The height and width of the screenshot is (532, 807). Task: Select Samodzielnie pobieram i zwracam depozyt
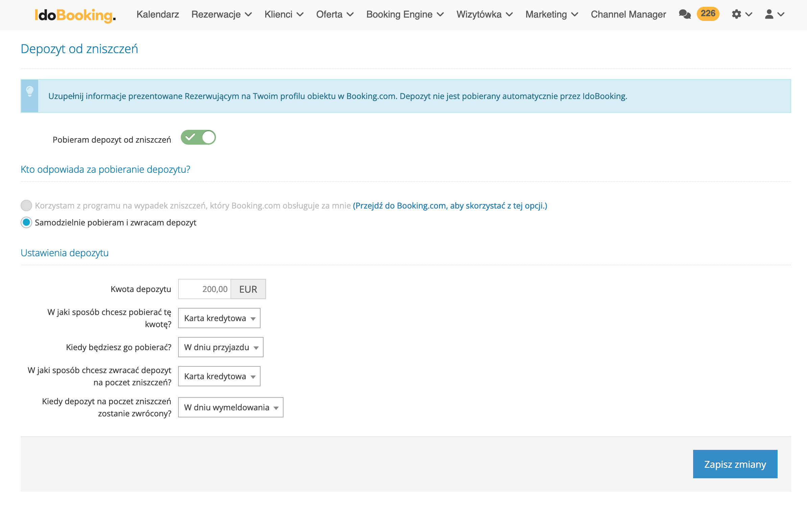(x=26, y=223)
